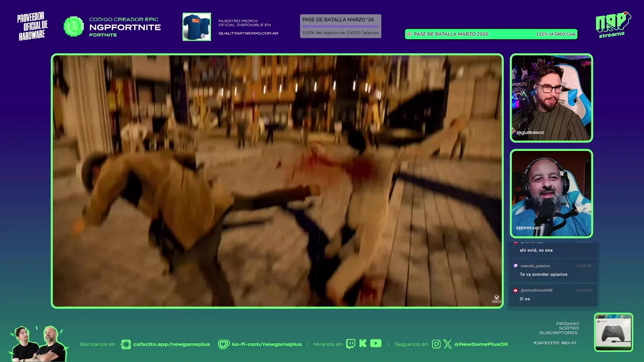Click chat message 'Sí es'
Viewport: 644px width, 362px height.
pyautogui.click(x=525, y=299)
